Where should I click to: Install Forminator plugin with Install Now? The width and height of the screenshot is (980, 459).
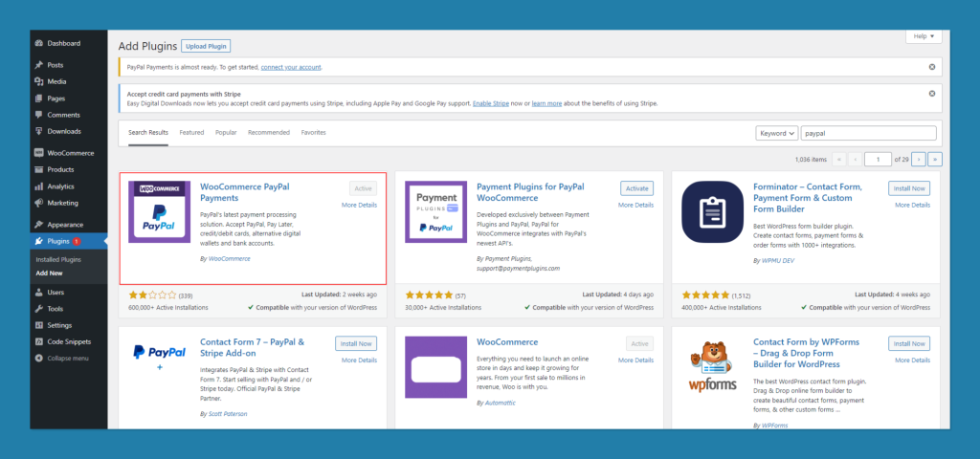point(909,188)
